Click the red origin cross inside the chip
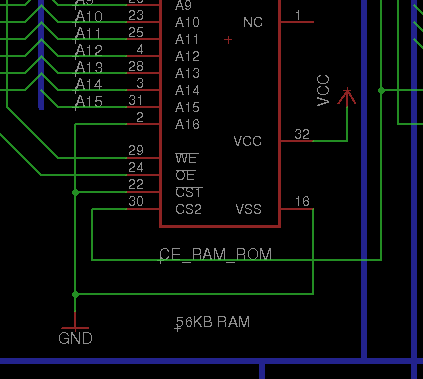Image resolution: width=423 pixels, height=379 pixels. click(x=228, y=40)
